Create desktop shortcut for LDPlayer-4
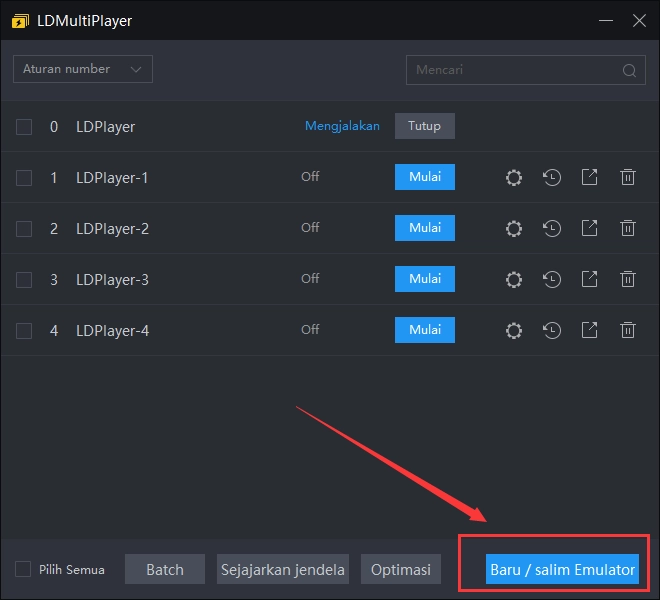 (590, 330)
